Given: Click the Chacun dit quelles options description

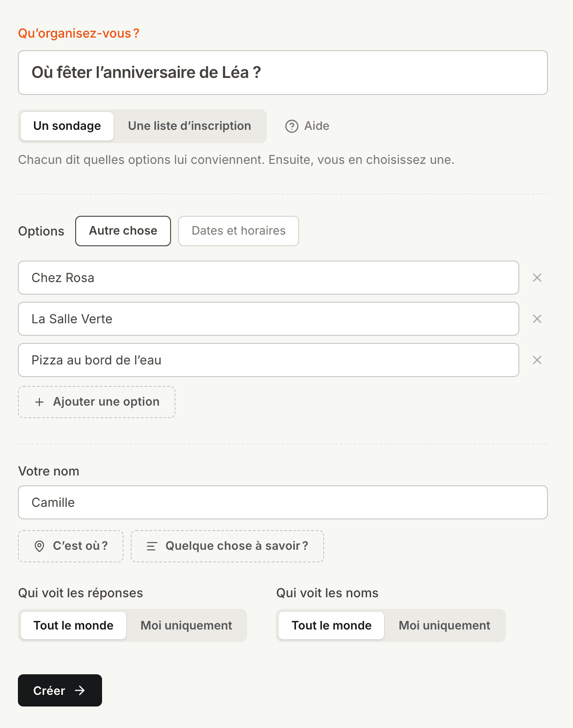Looking at the screenshot, I should (236, 160).
